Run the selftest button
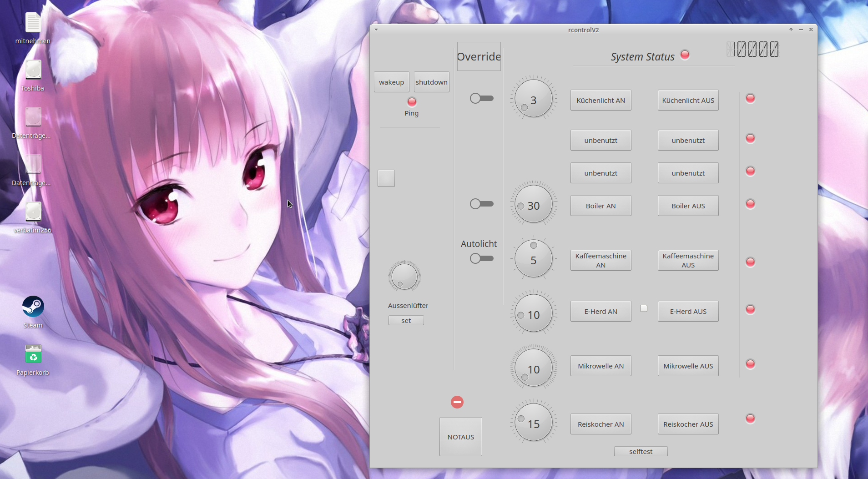868x479 pixels. [641, 451]
